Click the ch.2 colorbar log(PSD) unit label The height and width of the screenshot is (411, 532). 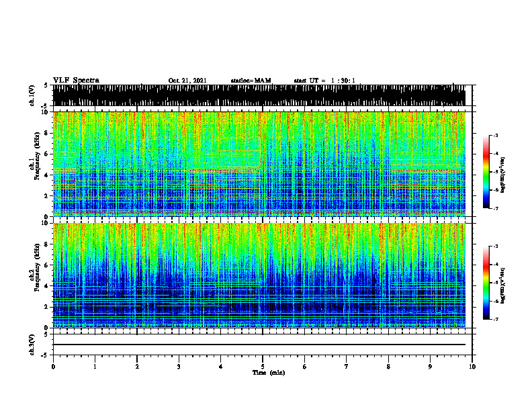coord(503,286)
